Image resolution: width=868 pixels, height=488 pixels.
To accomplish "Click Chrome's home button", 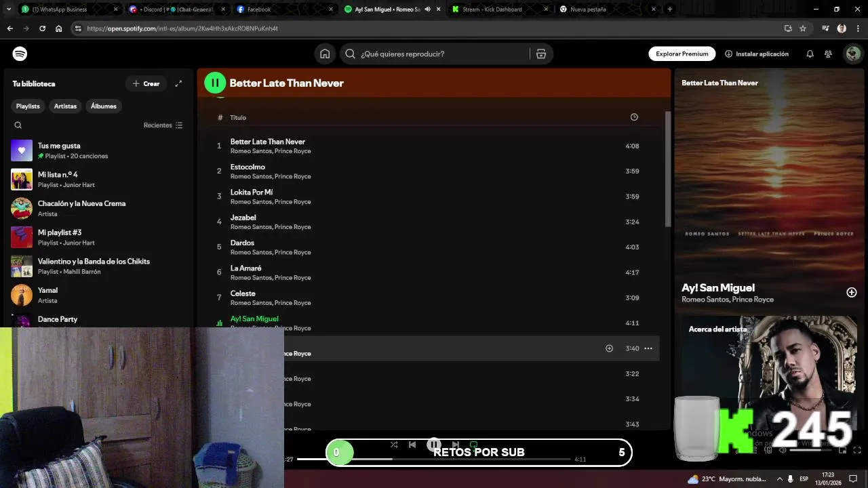I will 58,28.
